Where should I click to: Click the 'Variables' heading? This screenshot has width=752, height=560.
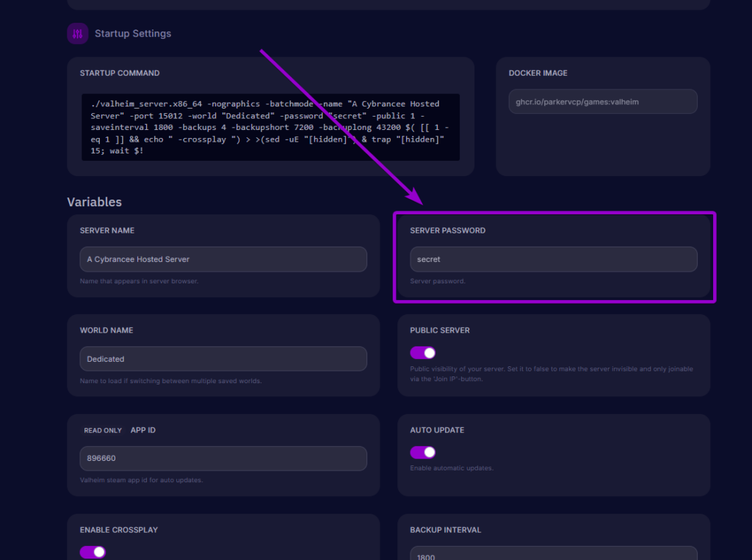point(95,202)
